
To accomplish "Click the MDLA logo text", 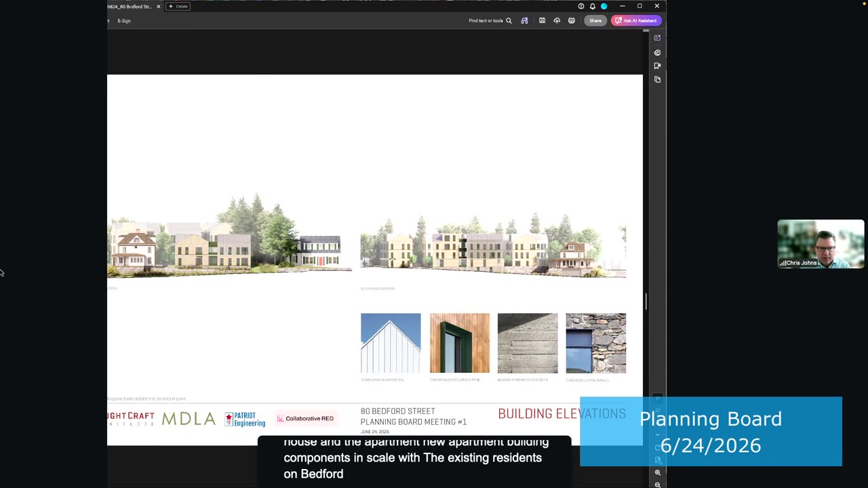I will [189, 419].
